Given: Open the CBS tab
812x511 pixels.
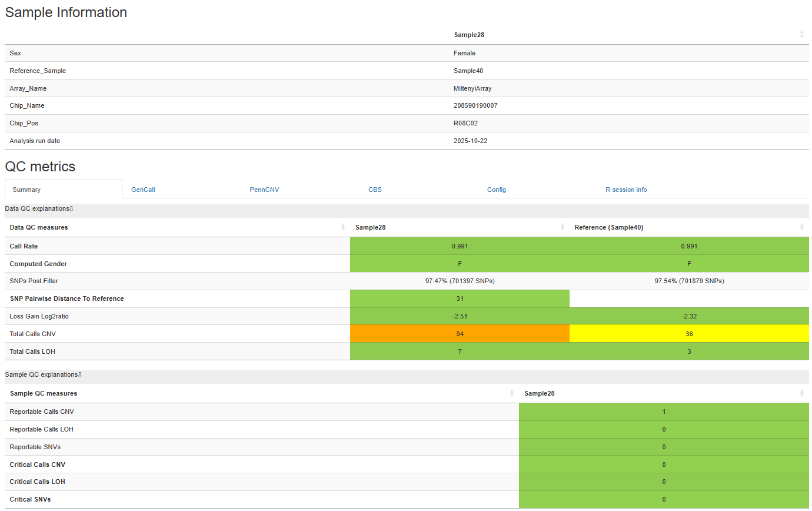Looking at the screenshot, I should (x=375, y=190).
